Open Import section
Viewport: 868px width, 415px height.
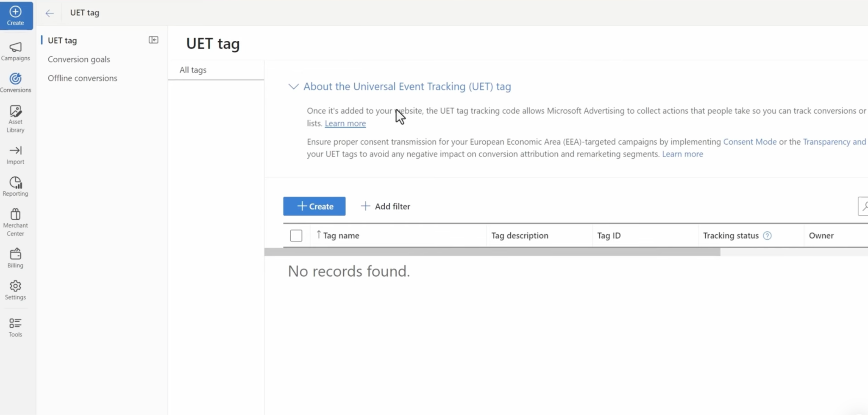[16, 155]
